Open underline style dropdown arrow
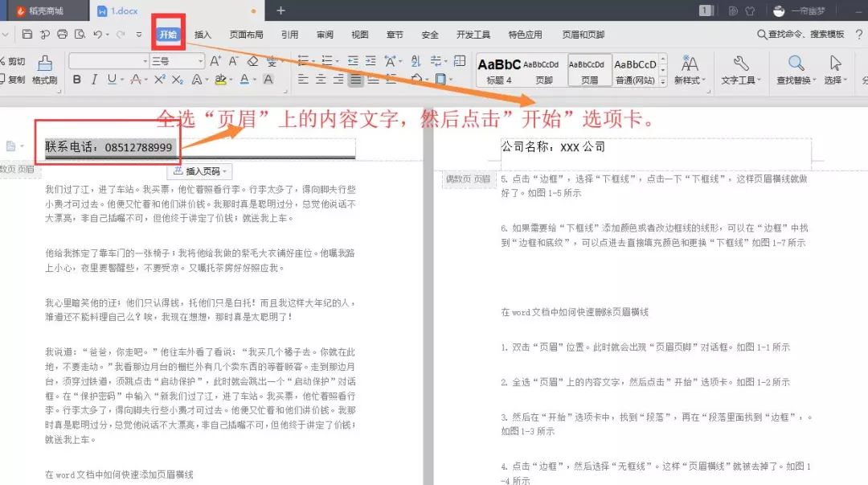 pyautogui.click(x=122, y=80)
